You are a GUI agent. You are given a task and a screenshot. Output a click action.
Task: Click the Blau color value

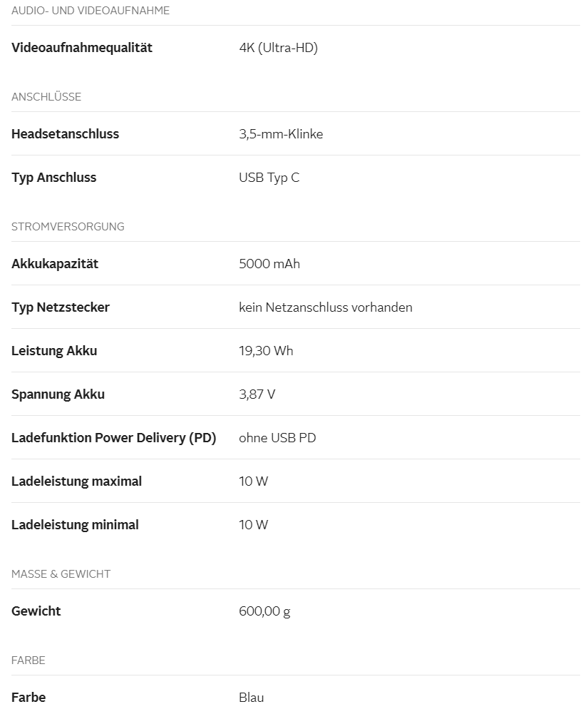pyautogui.click(x=252, y=698)
